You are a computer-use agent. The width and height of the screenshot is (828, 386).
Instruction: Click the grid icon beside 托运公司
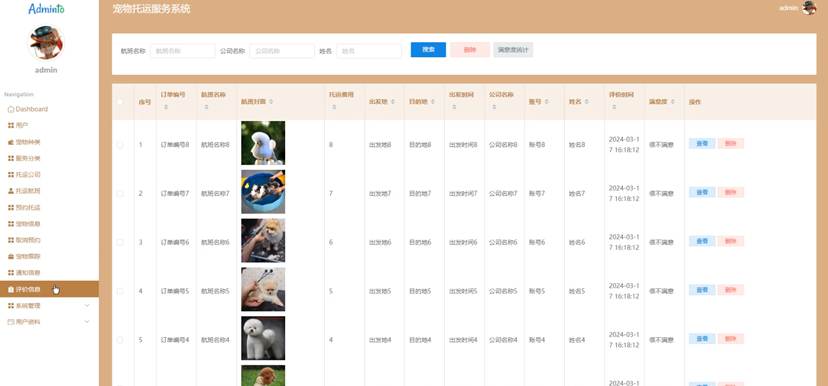[x=11, y=175]
